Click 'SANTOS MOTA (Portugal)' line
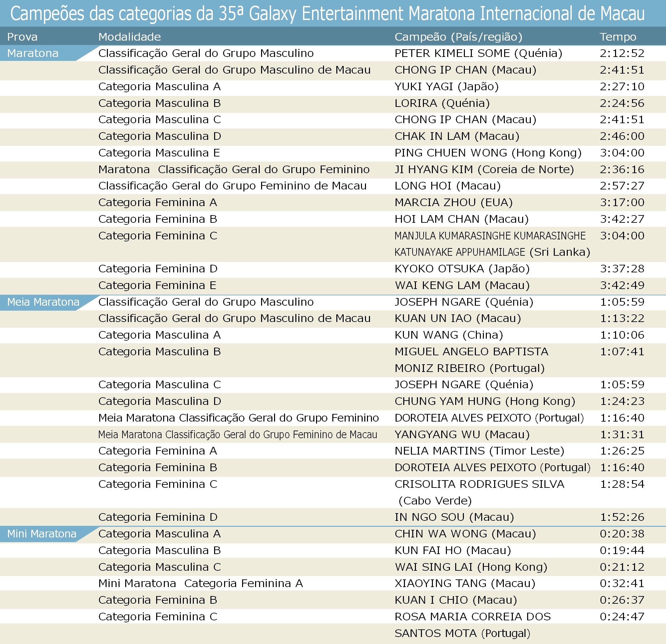The width and height of the screenshot is (666, 644). pos(462,633)
